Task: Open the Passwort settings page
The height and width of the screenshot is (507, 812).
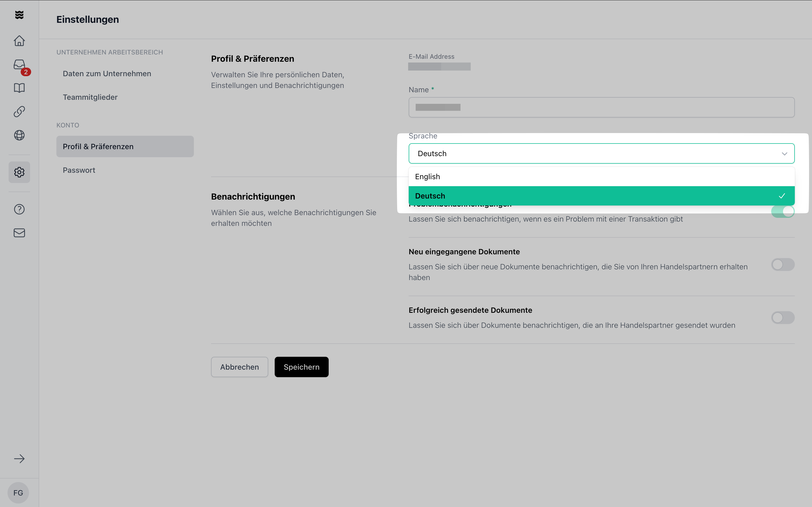Action: click(79, 170)
